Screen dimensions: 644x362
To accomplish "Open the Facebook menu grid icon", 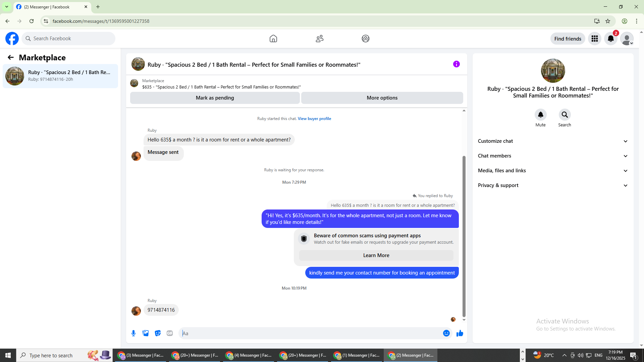I will (595, 39).
